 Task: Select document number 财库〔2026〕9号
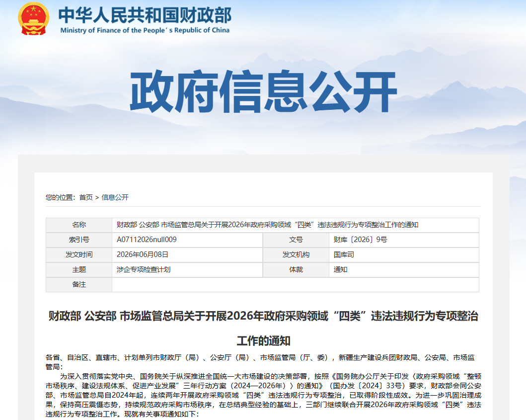point(360,240)
